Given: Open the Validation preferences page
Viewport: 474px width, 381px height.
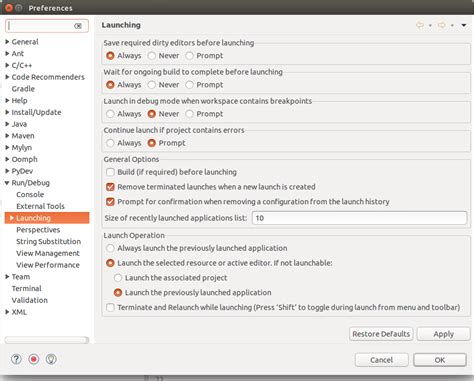Looking at the screenshot, I should (30, 300).
